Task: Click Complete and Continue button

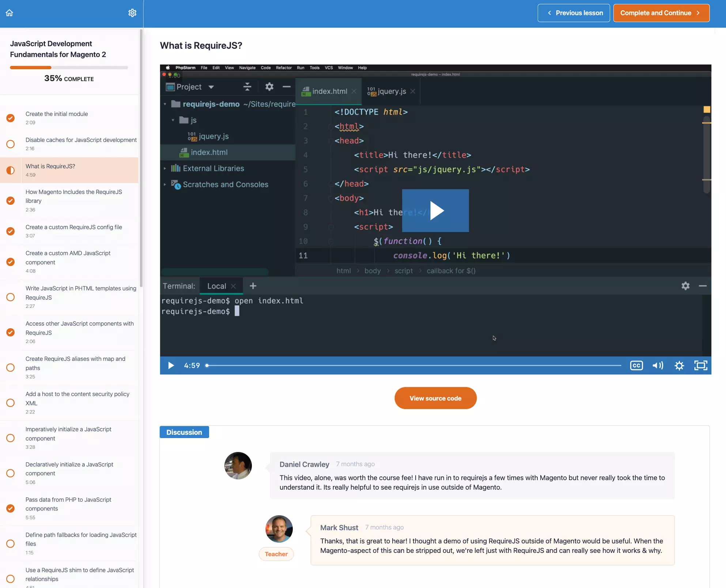Action: click(x=661, y=13)
